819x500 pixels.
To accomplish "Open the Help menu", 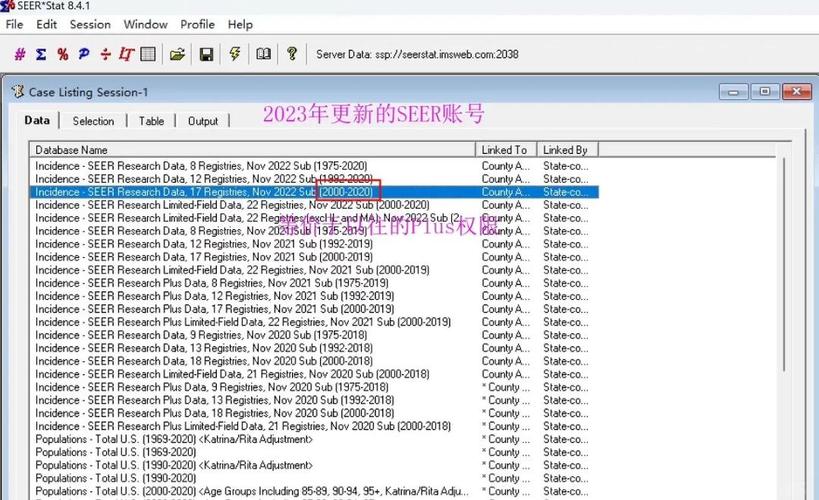I will pos(240,25).
